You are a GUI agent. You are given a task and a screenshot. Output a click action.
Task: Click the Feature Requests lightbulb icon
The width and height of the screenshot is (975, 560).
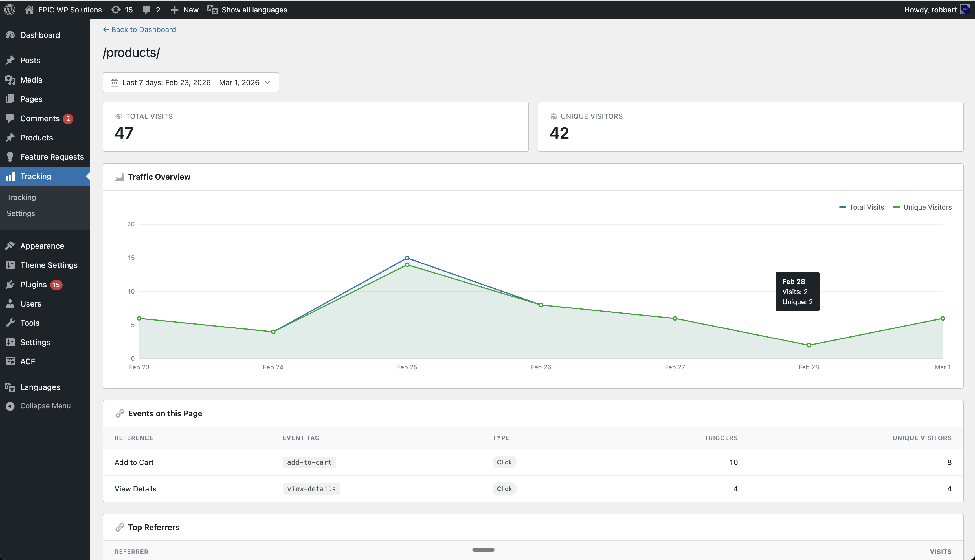pos(11,156)
